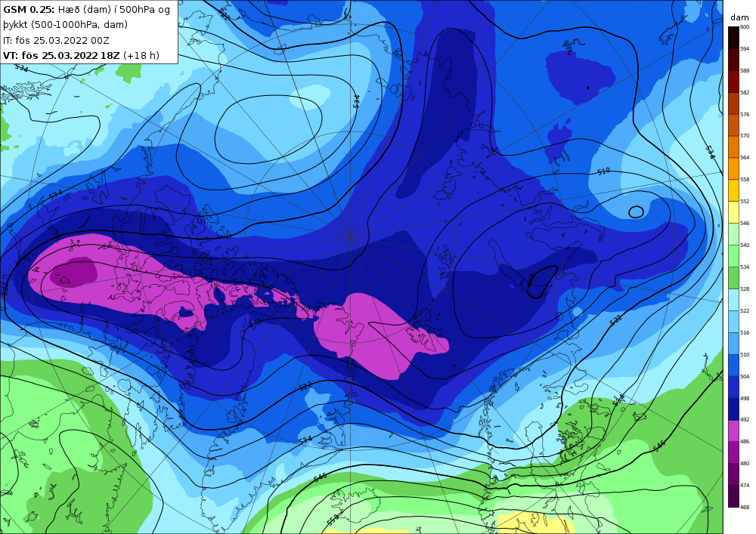This screenshot has width=756, height=534.
Task: Click the legend value 468
Action: pos(745,507)
